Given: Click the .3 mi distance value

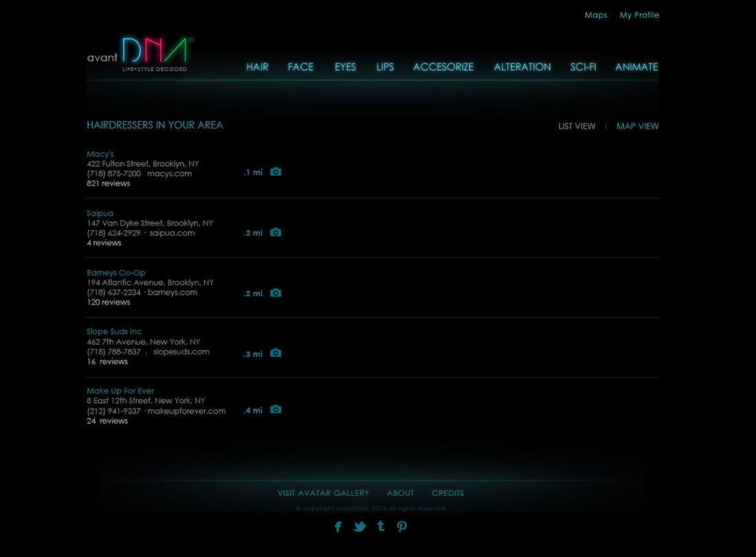Looking at the screenshot, I should (253, 354).
